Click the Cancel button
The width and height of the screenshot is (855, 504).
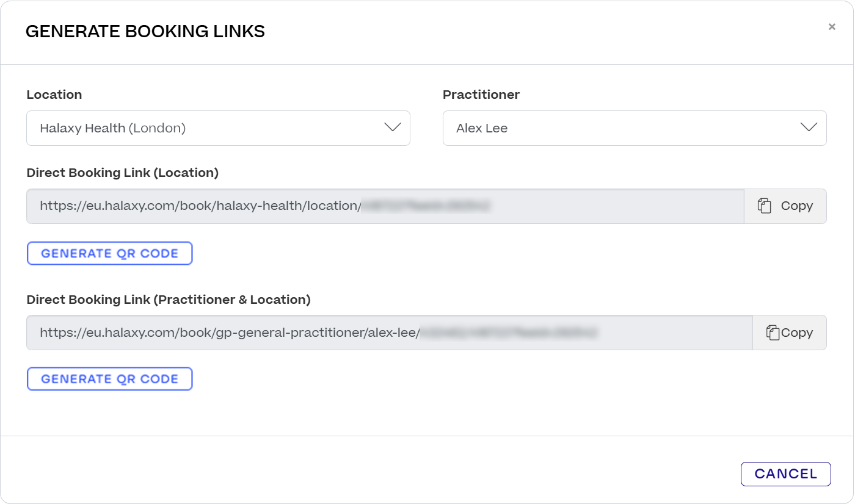pyautogui.click(x=786, y=474)
